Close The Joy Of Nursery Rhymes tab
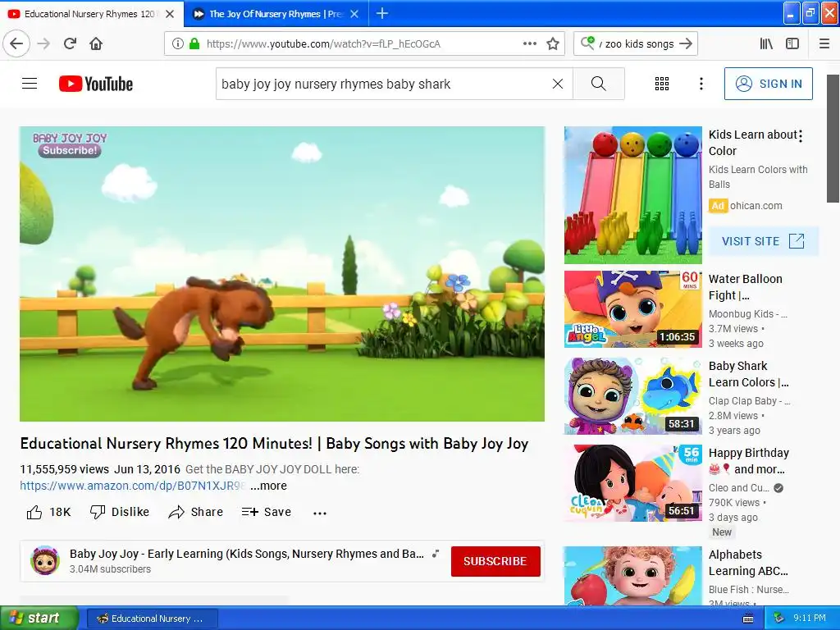Viewport: 840px width, 630px height. 354,14
